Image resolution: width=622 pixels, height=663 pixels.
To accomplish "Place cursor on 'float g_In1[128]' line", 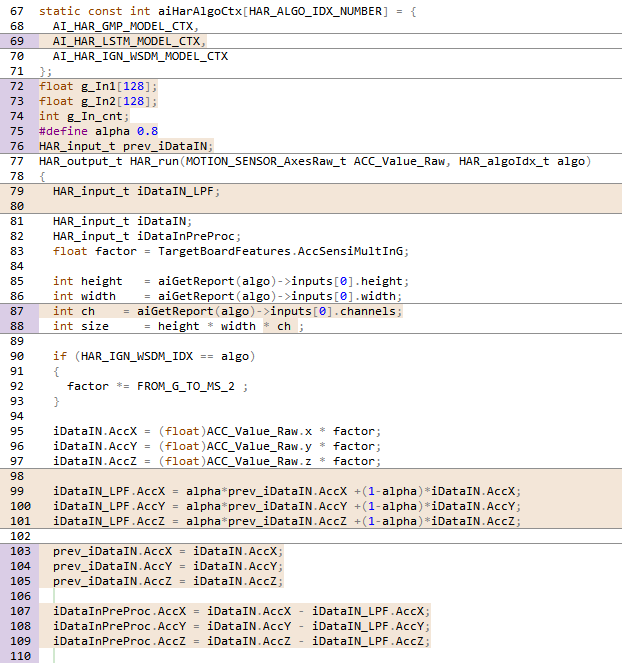I will (98, 86).
